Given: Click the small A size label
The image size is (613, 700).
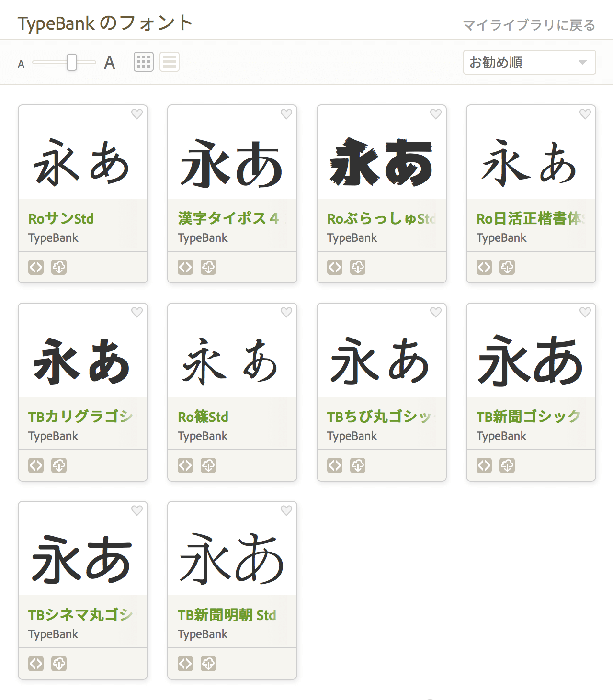Looking at the screenshot, I should (x=21, y=64).
